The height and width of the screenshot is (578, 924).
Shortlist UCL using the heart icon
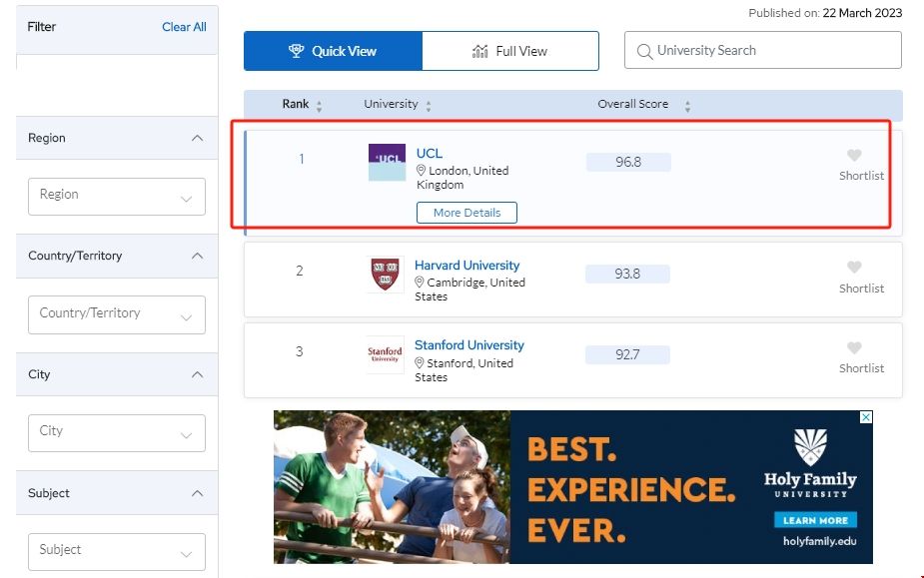click(x=854, y=156)
